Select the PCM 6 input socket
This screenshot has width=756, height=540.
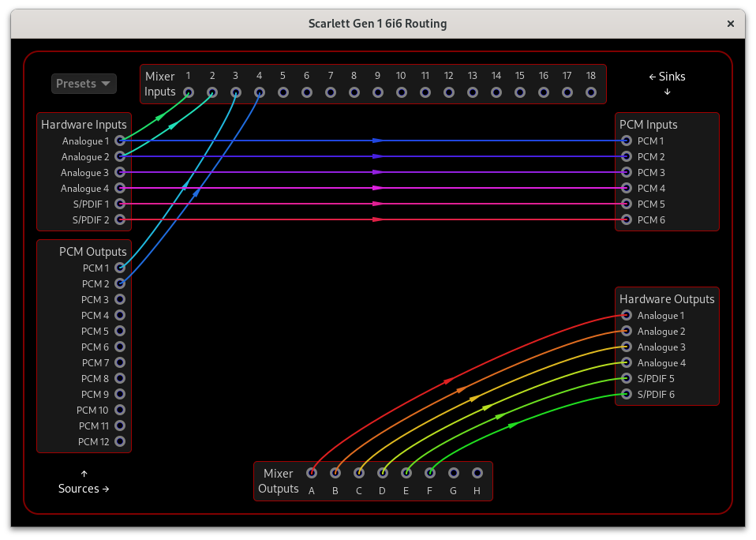[625, 219]
